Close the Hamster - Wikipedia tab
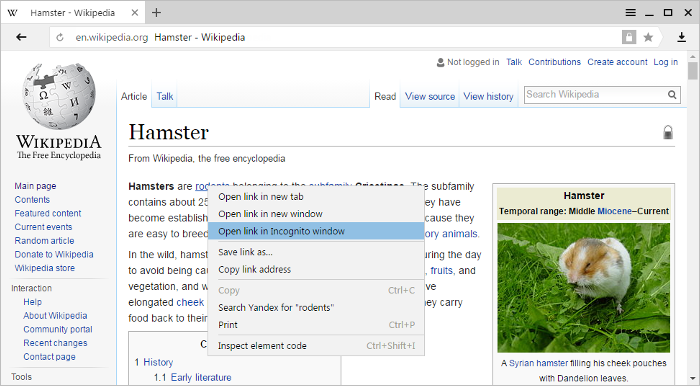The image size is (700, 386). click(135, 12)
